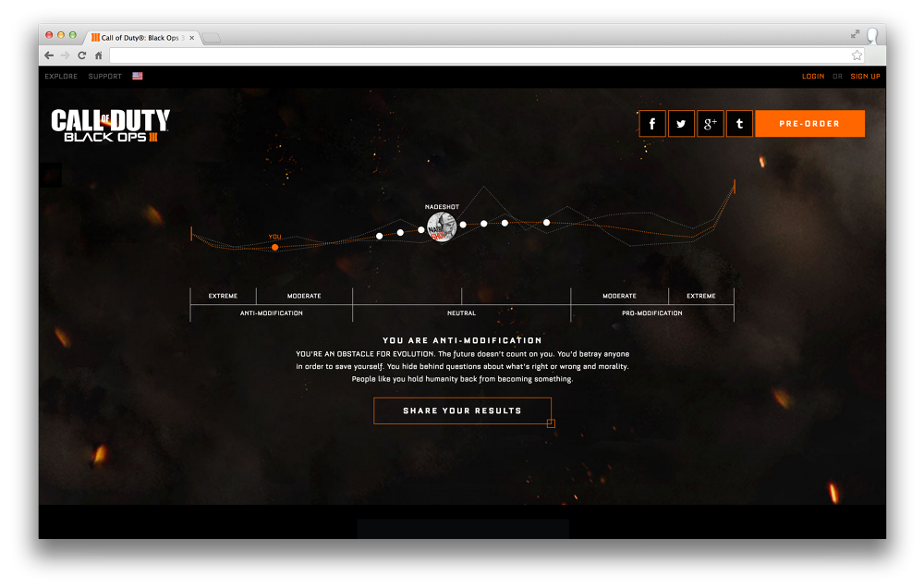Click the Call of Duty Black Ops III logo
The image size is (924, 588).
(x=111, y=125)
